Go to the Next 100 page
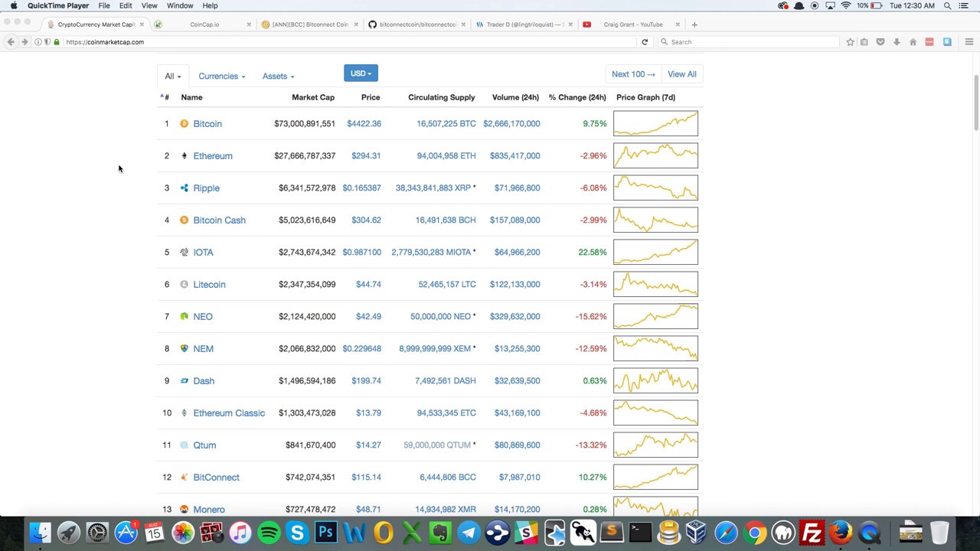Image resolution: width=980 pixels, height=551 pixels. click(x=633, y=74)
